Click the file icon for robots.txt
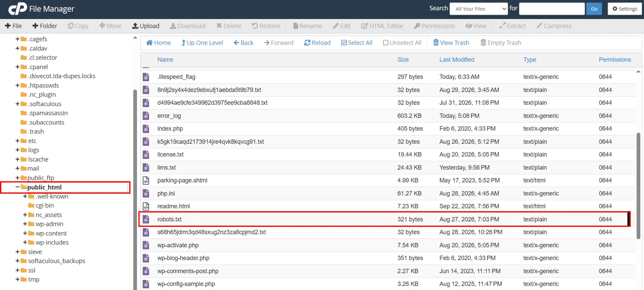Screen dimensions: 644x290 [146, 219]
